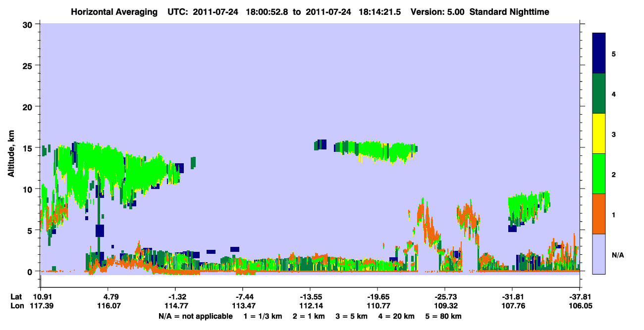Click 'Standard Nighttime' in the title
This screenshot has height=330, width=644.
(x=510, y=11)
